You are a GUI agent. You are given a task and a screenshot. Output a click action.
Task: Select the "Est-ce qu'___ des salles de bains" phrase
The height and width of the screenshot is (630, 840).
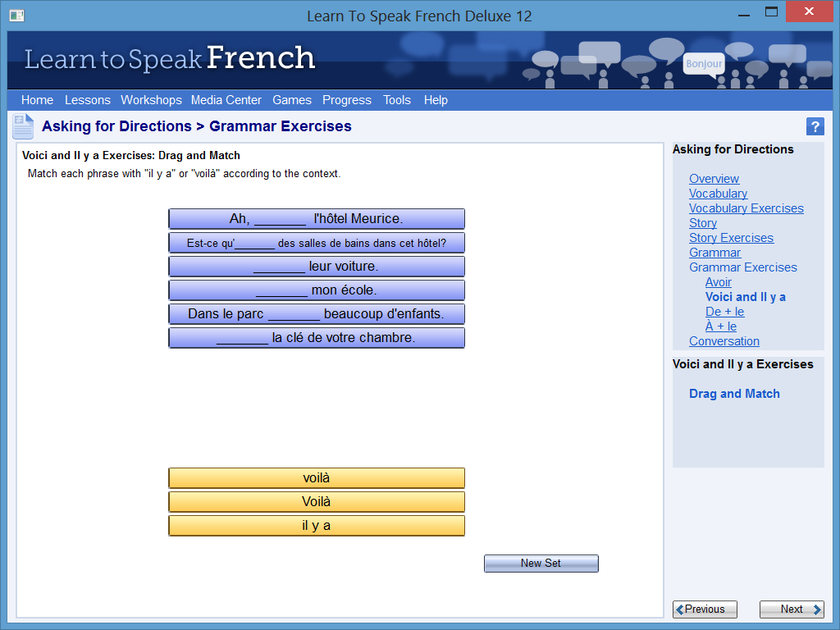click(317, 243)
